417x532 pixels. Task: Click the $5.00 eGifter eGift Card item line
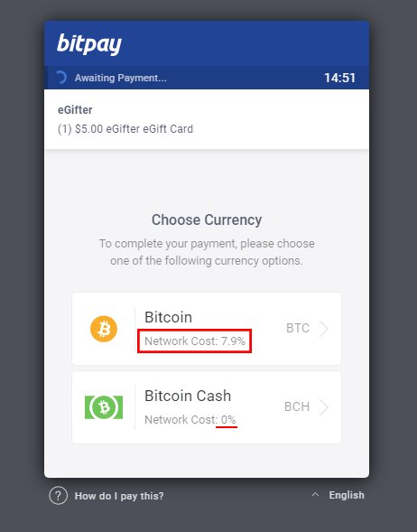pos(125,129)
